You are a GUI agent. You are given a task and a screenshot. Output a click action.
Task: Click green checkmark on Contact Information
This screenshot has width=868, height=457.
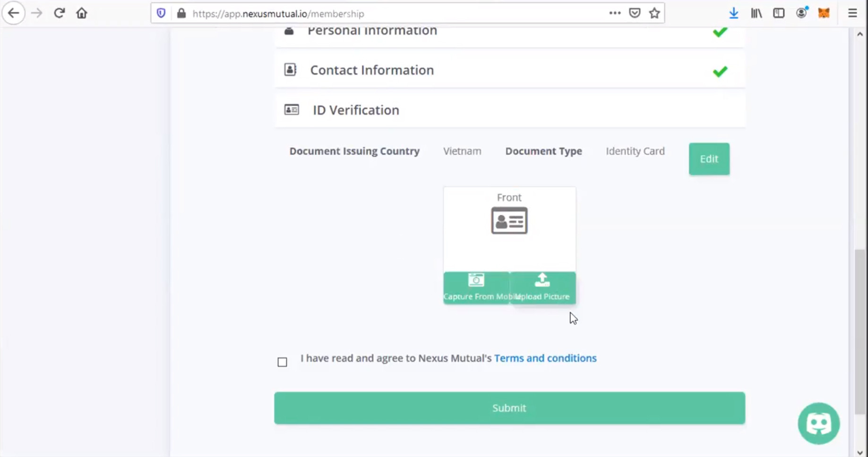tap(720, 71)
